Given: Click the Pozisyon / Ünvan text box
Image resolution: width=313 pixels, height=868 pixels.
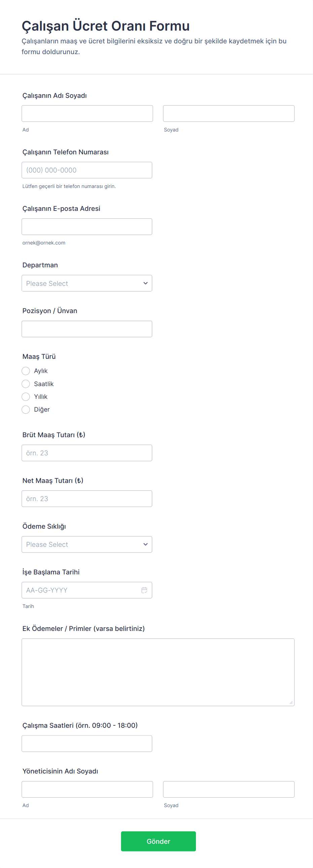Looking at the screenshot, I should tap(87, 329).
